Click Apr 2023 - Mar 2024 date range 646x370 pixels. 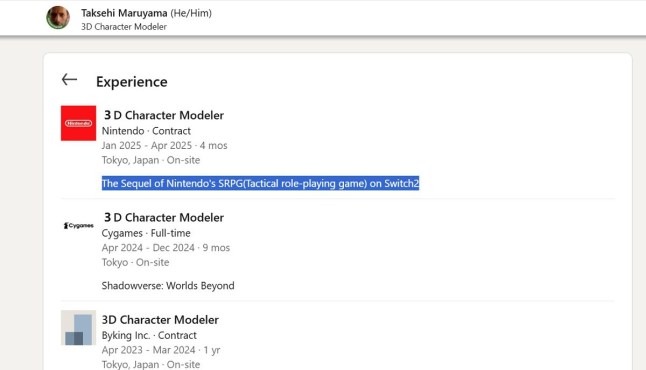pos(161,350)
